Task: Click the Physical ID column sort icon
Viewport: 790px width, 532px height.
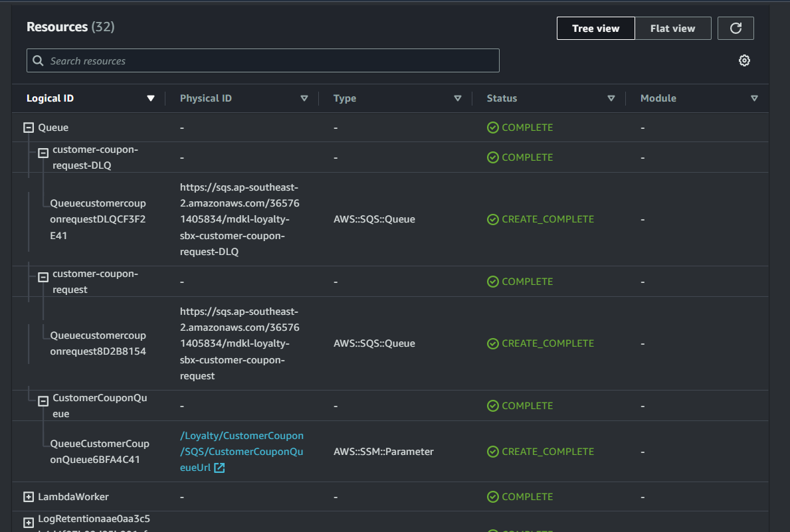Action: (x=304, y=98)
